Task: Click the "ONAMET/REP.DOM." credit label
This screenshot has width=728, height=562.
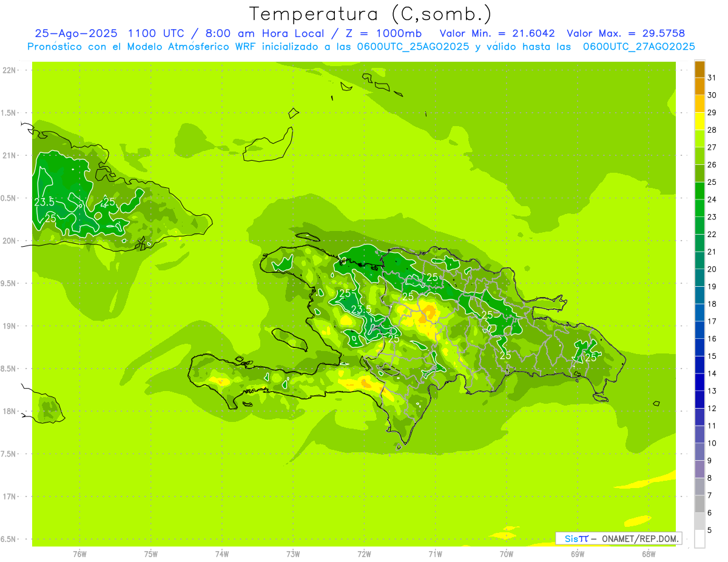Action: (639, 538)
